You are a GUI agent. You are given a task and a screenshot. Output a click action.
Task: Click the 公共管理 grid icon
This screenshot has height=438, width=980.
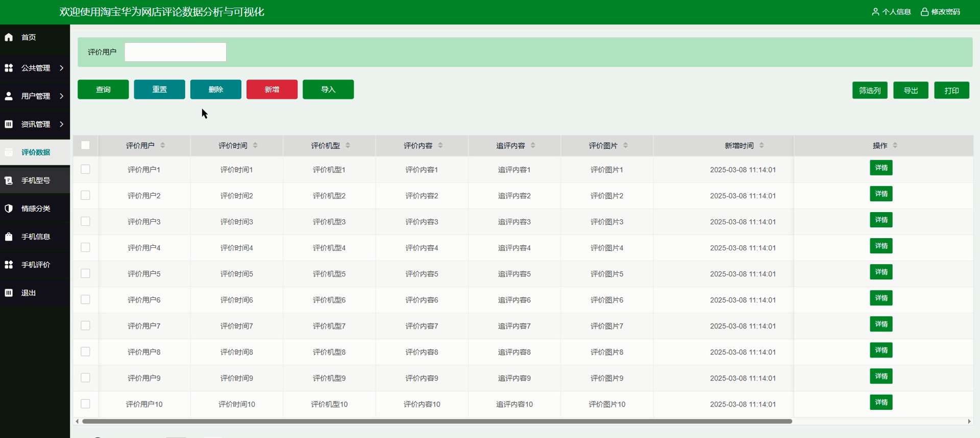click(9, 68)
